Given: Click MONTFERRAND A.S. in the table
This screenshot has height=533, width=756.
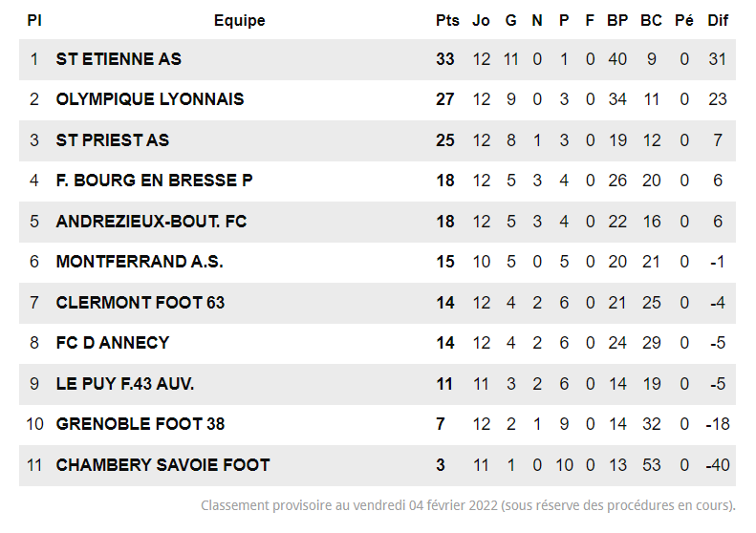Looking at the screenshot, I should pos(140,262).
